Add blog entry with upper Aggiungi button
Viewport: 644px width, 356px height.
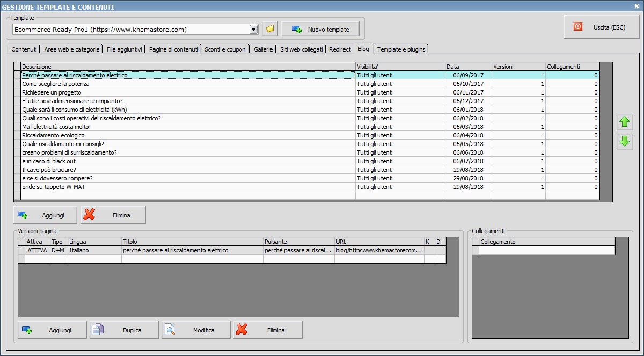pos(45,215)
